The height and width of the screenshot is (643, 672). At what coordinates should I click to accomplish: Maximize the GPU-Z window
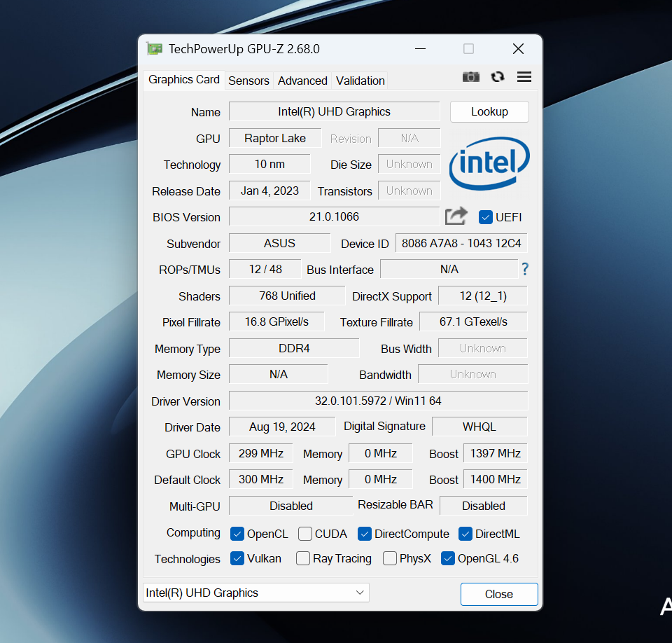pos(468,49)
